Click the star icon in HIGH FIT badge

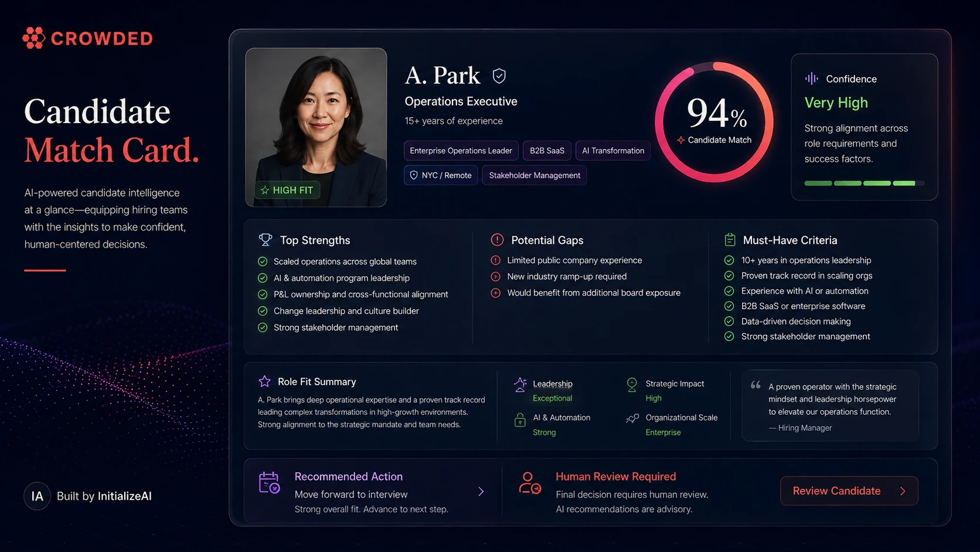pos(265,190)
